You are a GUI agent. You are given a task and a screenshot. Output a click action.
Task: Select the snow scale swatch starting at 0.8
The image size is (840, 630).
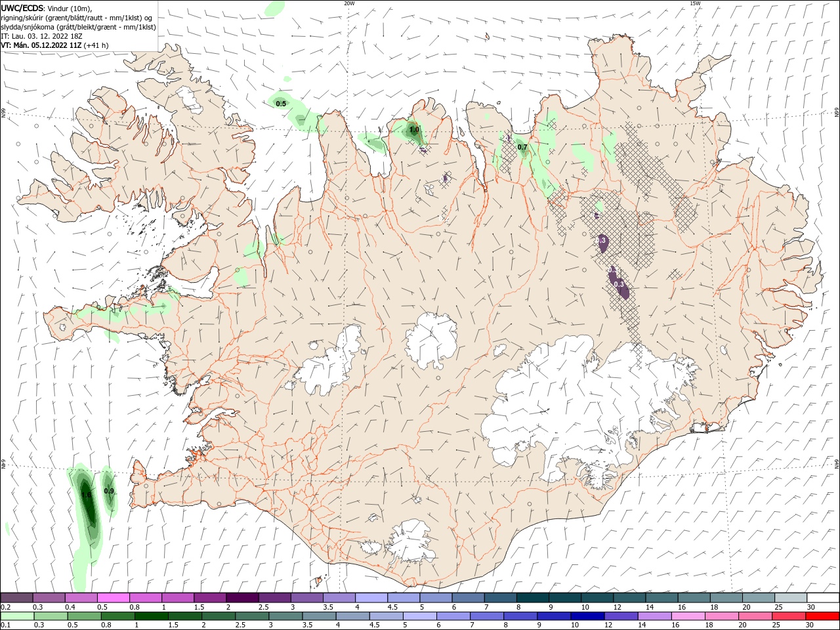pyautogui.click(x=145, y=597)
